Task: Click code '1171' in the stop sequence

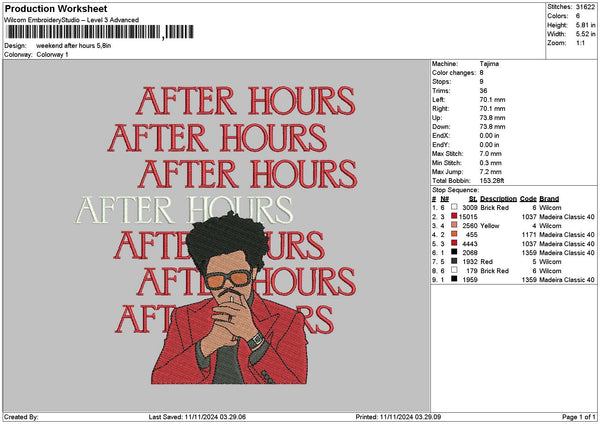Action: [529, 235]
